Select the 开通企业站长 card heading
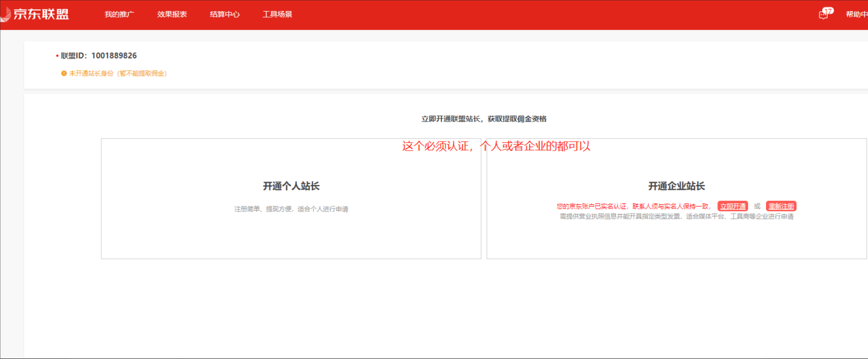The image size is (868, 359). [676, 186]
